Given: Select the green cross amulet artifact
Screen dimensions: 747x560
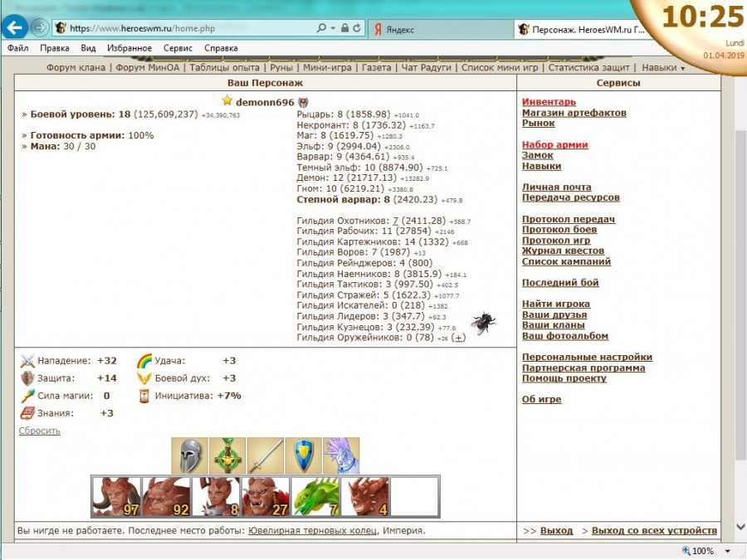Looking at the screenshot, I should click(227, 455).
